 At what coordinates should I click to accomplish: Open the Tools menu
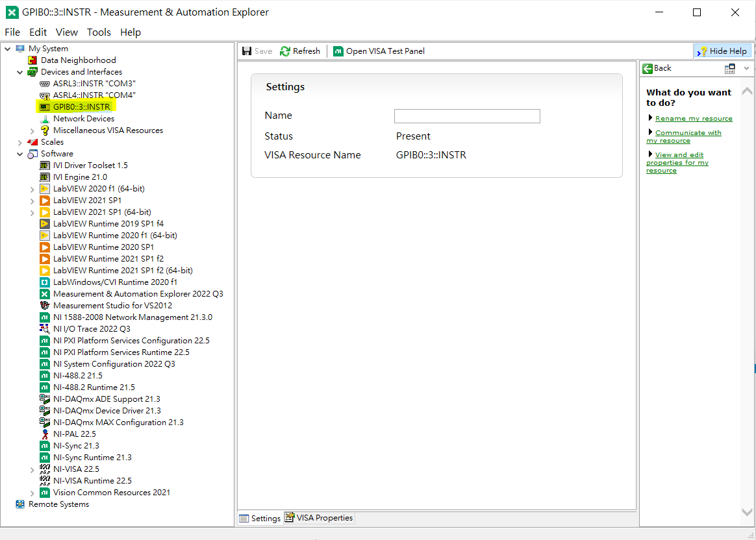(99, 32)
